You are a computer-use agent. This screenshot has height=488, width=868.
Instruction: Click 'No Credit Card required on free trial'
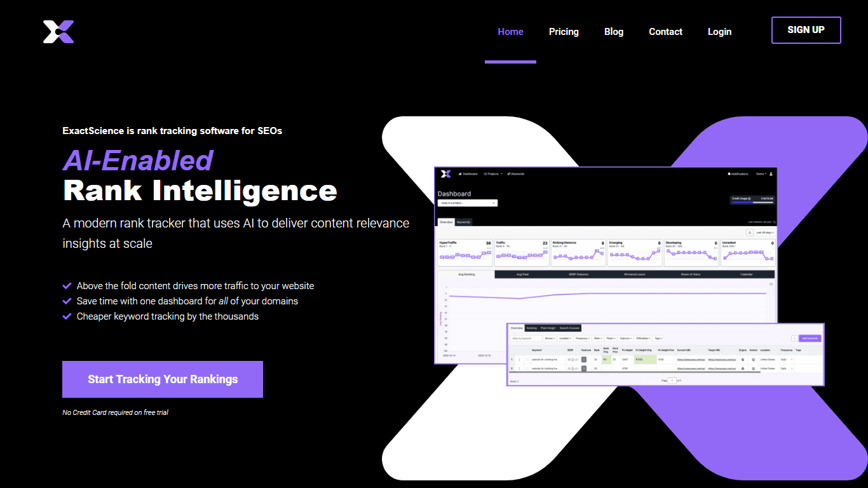pyautogui.click(x=115, y=412)
